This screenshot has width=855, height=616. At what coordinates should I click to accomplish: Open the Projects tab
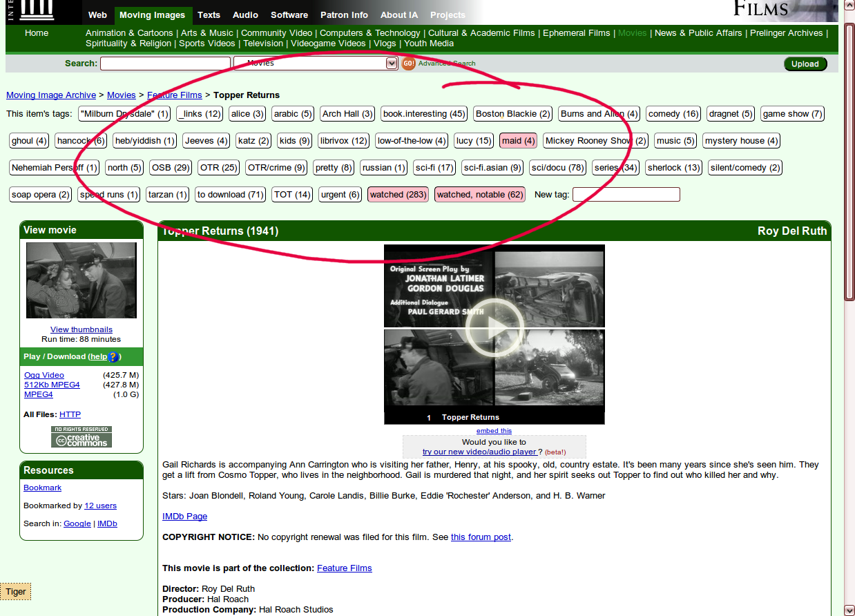(448, 15)
